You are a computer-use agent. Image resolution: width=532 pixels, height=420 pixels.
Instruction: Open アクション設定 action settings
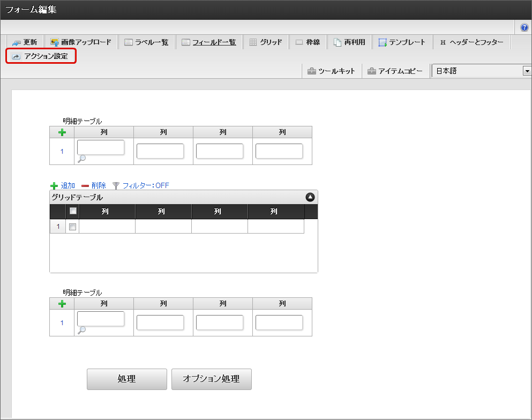tap(41, 56)
